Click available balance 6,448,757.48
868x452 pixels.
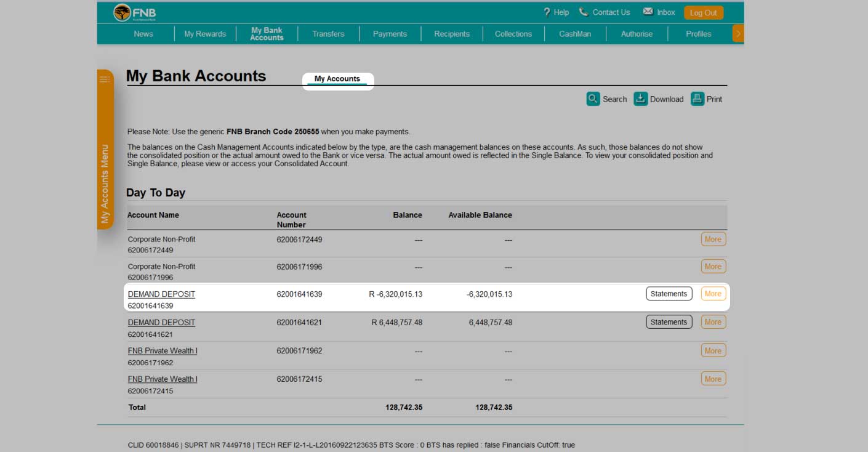(491, 323)
